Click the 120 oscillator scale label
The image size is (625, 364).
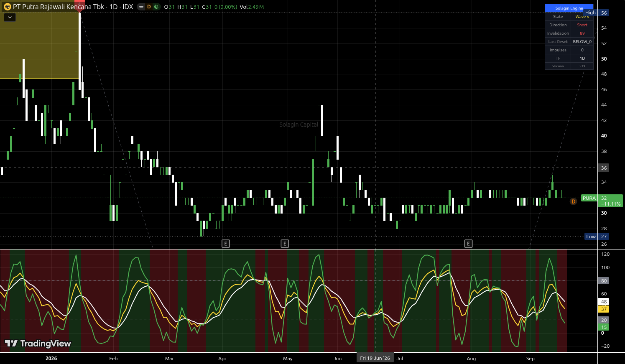(x=605, y=254)
